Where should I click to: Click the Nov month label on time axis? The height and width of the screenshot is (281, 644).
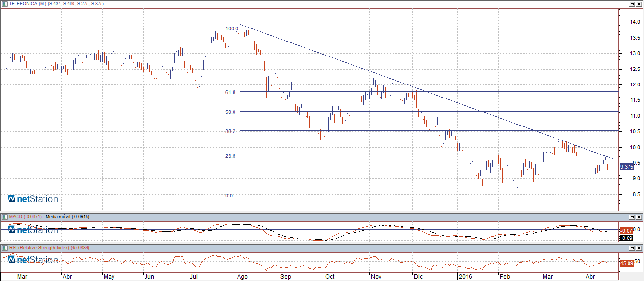pyautogui.click(x=376, y=277)
